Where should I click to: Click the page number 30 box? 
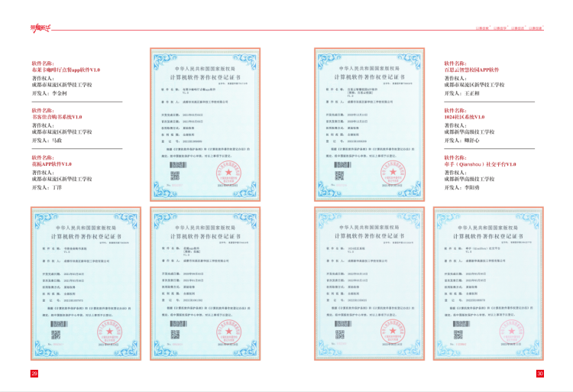pos(539,373)
